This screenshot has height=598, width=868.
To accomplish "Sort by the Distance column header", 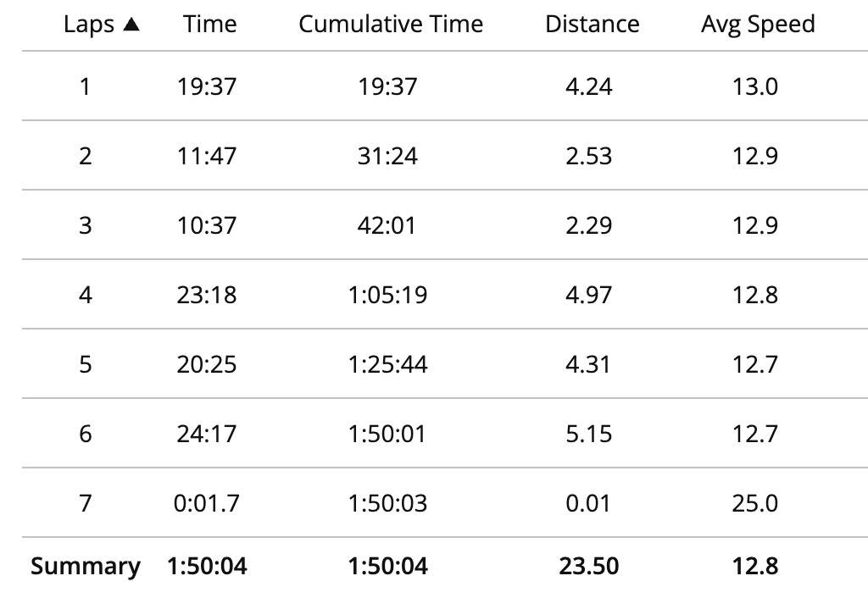I will tap(593, 24).
